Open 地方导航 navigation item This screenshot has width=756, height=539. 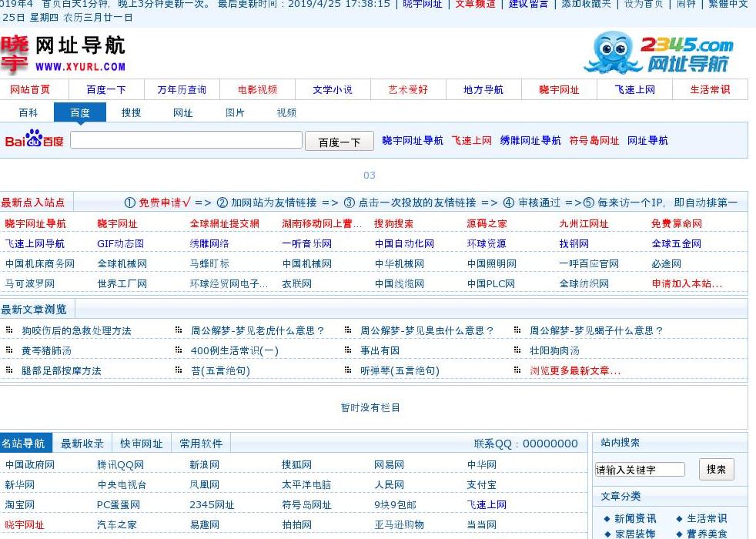pos(483,89)
